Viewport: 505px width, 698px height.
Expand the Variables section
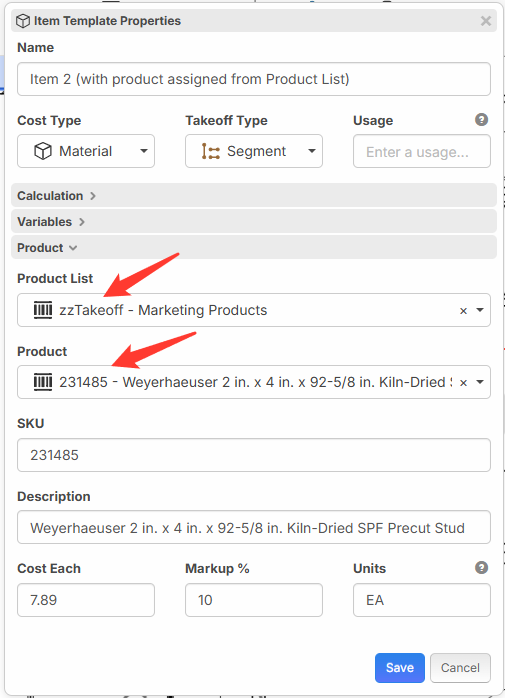254,222
